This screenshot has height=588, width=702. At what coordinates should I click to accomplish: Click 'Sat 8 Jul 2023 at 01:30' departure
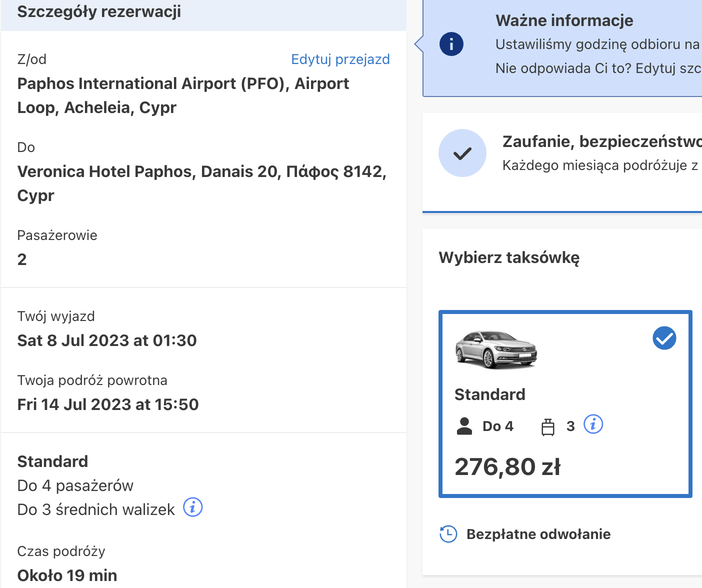pyautogui.click(x=107, y=340)
